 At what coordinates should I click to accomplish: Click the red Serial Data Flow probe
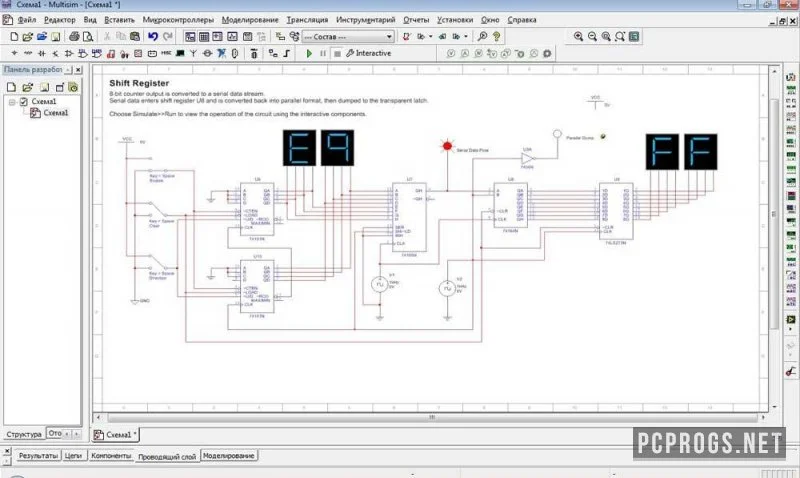tap(447, 146)
